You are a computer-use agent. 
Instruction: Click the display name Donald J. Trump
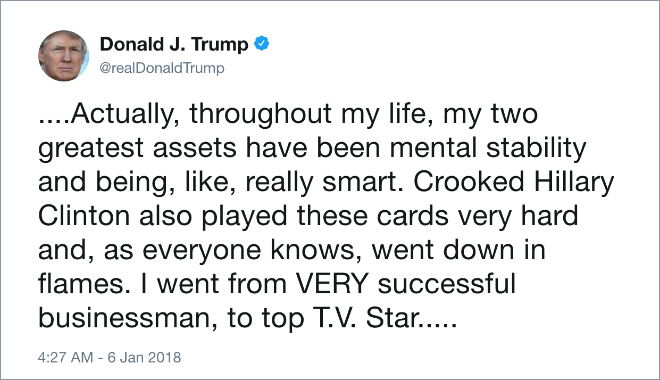point(174,44)
